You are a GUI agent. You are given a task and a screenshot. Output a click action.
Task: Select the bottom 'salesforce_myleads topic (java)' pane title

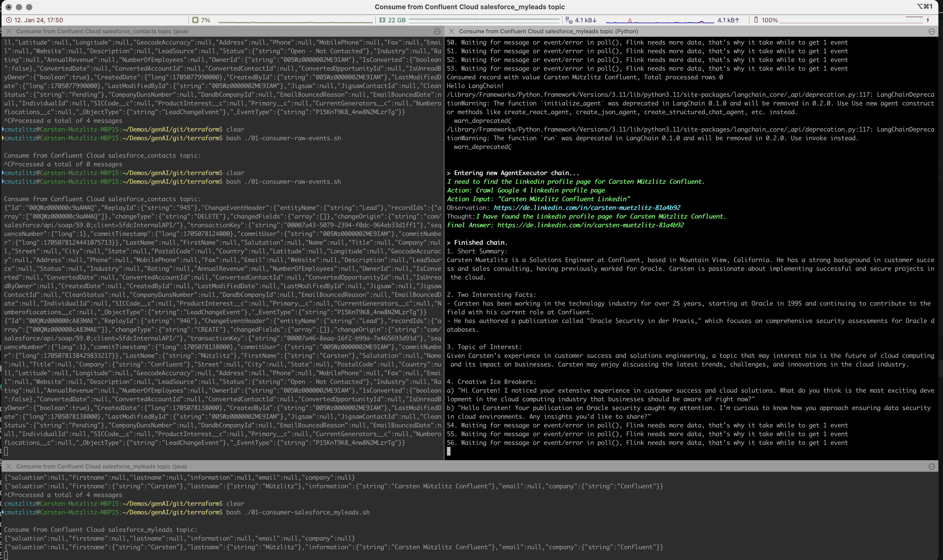(x=102, y=466)
